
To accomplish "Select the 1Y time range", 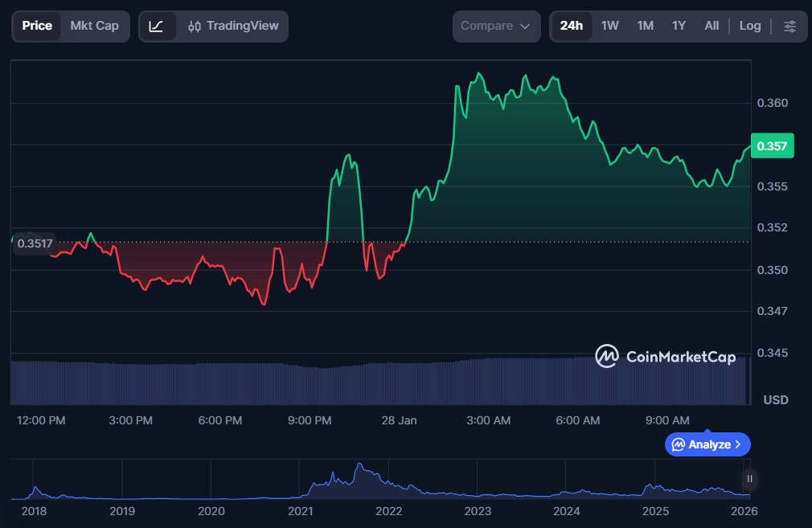I will [x=679, y=26].
